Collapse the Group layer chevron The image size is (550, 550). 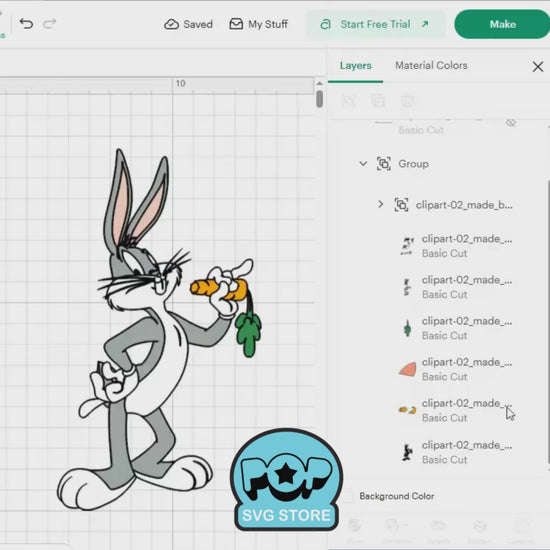click(x=363, y=163)
